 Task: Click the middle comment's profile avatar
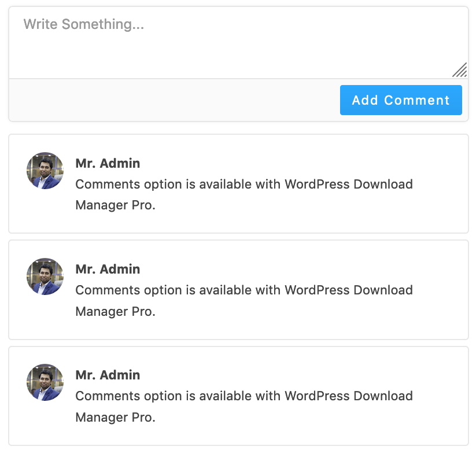pos(45,276)
